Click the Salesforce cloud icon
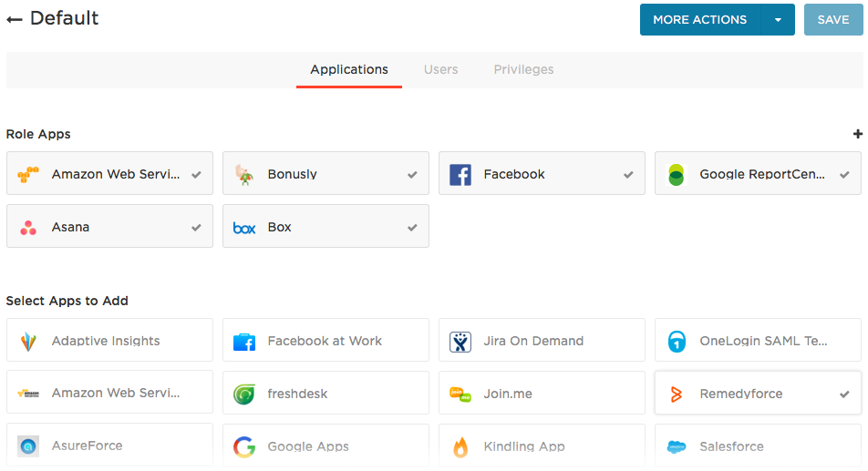Viewport: 868px width, 471px height. click(676, 446)
